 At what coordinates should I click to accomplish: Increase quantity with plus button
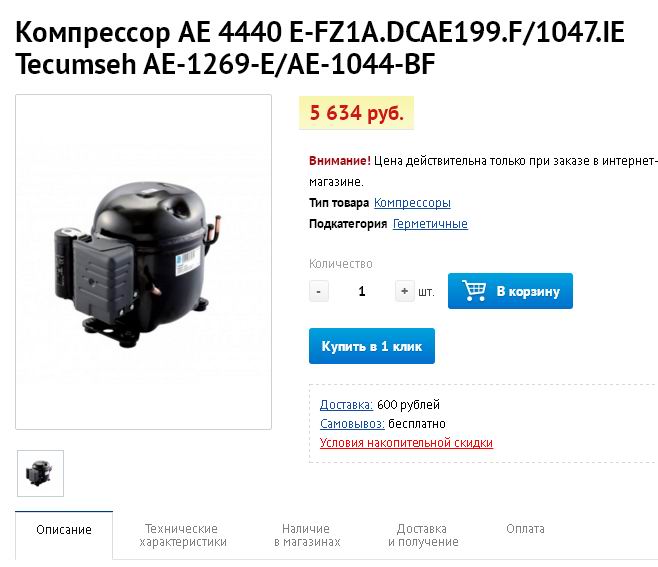pyautogui.click(x=405, y=291)
